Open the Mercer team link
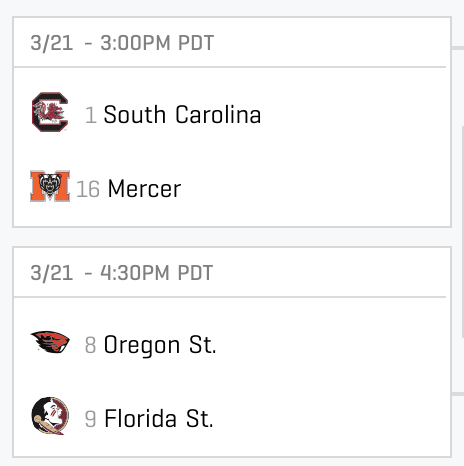 (144, 189)
